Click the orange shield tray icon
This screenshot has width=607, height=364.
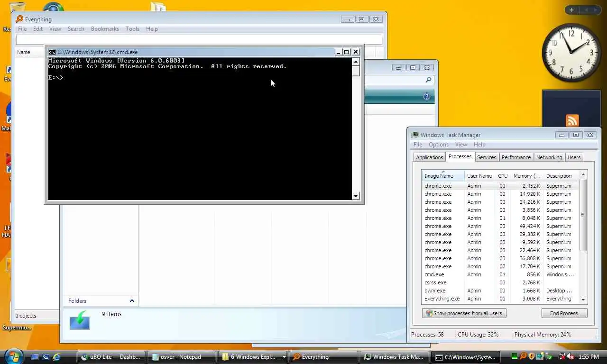[x=532, y=356]
